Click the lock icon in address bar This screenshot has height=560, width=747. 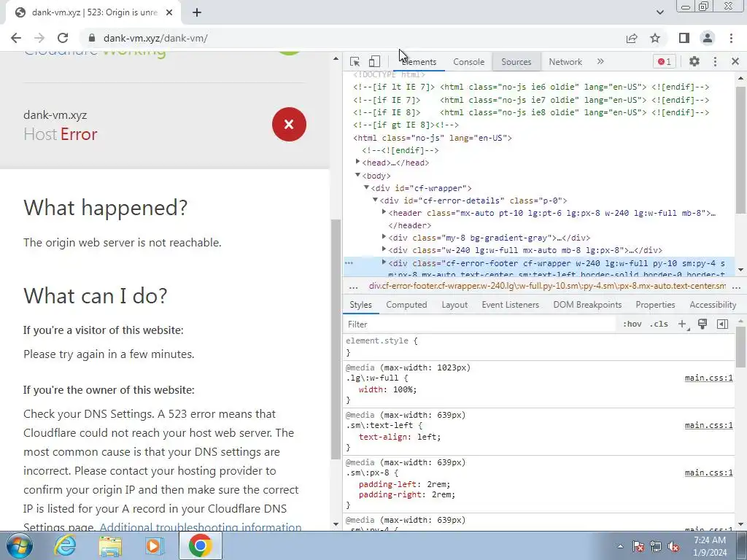tap(92, 38)
